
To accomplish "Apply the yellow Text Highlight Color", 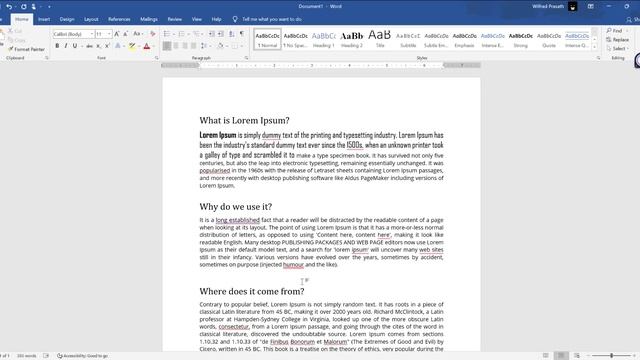I will tap(132, 46).
